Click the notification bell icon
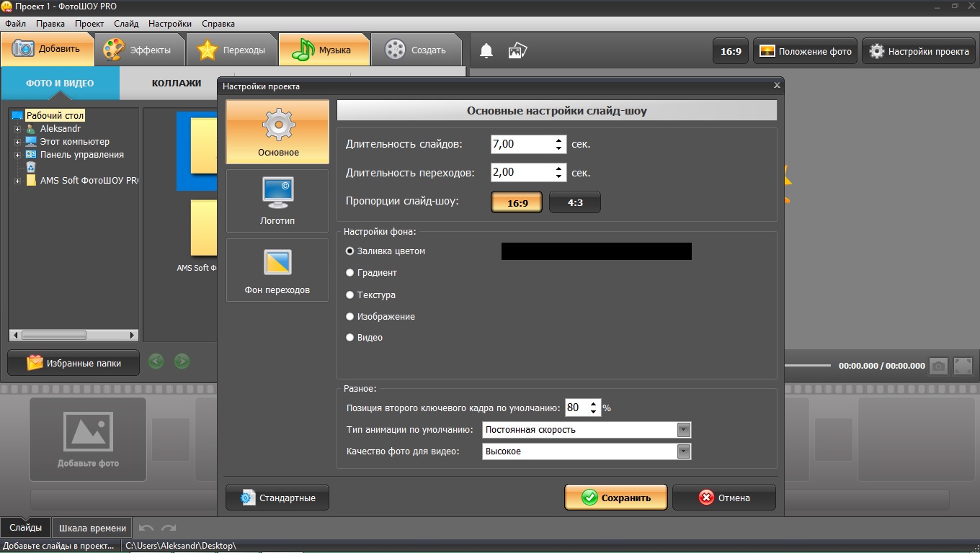 [486, 50]
